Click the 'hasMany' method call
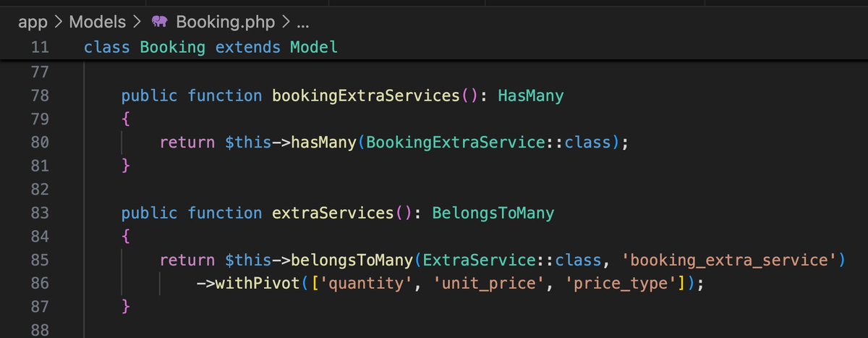 (x=323, y=143)
